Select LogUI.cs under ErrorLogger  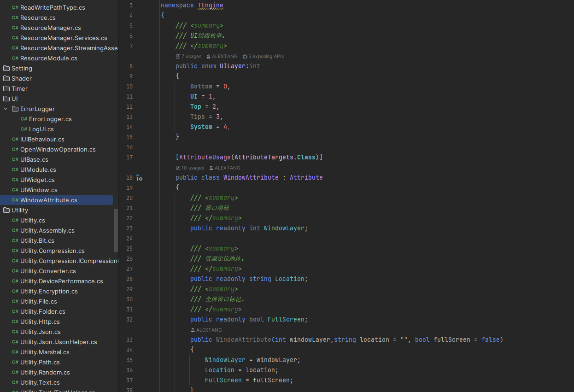[x=41, y=129]
